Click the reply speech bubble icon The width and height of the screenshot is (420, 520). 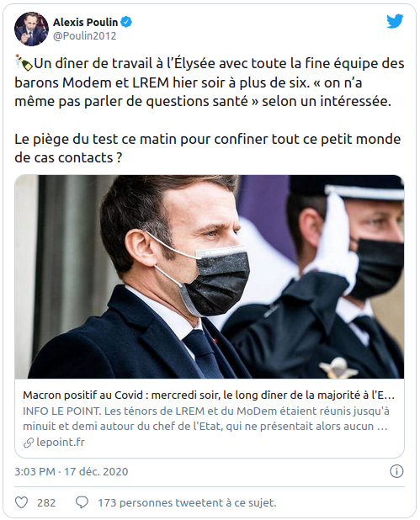coord(82,503)
